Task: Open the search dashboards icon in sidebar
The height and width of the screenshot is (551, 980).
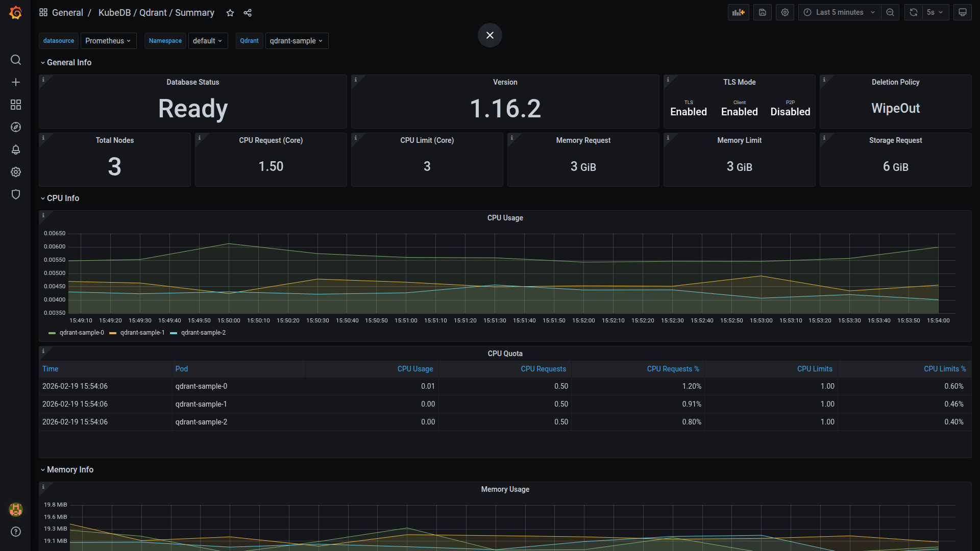Action: (x=16, y=60)
